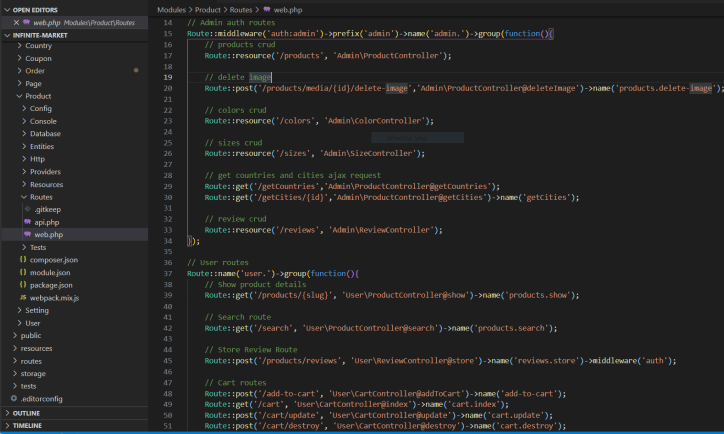Click '// User routes' comment on line 36
724x434 pixels.
(x=218, y=262)
